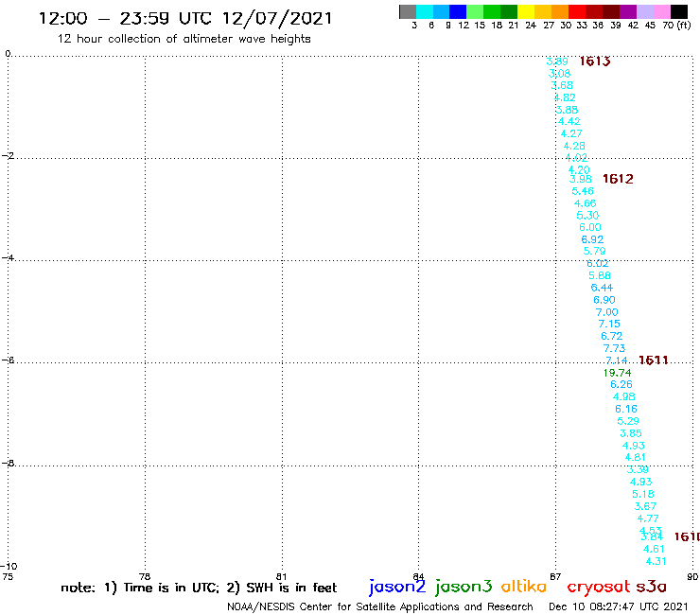The image size is (700, 615).
Task: Click the yellow legend swatch above 24
Action: [526, 11]
